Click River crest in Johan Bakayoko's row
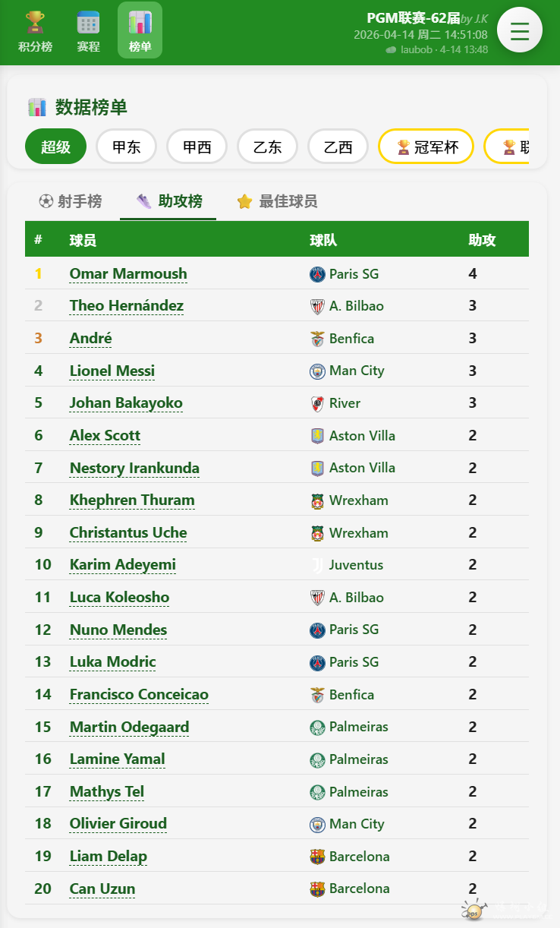The height and width of the screenshot is (928, 560). (x=317, y=403)
